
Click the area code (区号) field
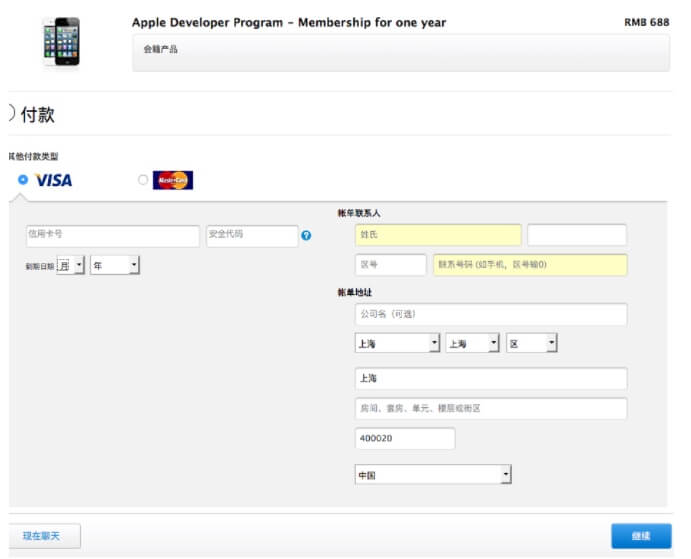(390, 265)
